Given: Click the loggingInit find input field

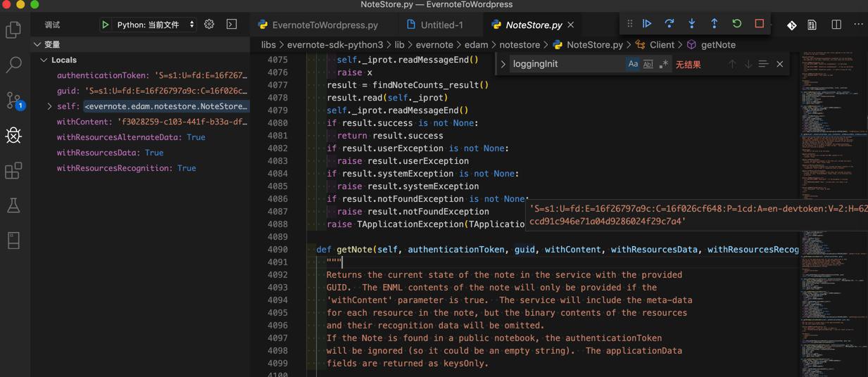Looking at the screenshot, I should pyautogui.click(x=567, y=64).
